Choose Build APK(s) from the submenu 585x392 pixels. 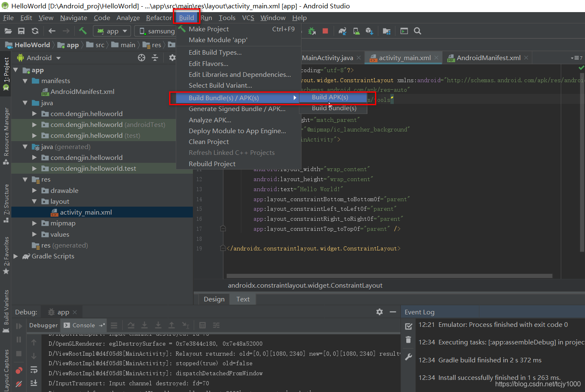334,97
